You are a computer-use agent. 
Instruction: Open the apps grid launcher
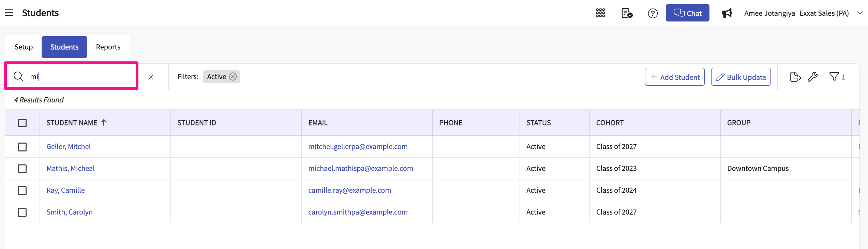coord(600,13)
